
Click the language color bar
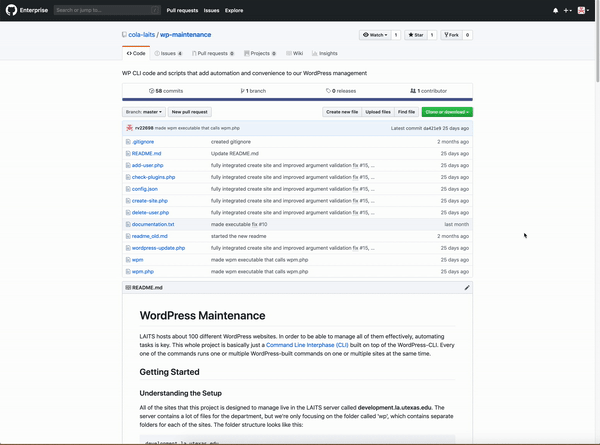pos(297,99)
